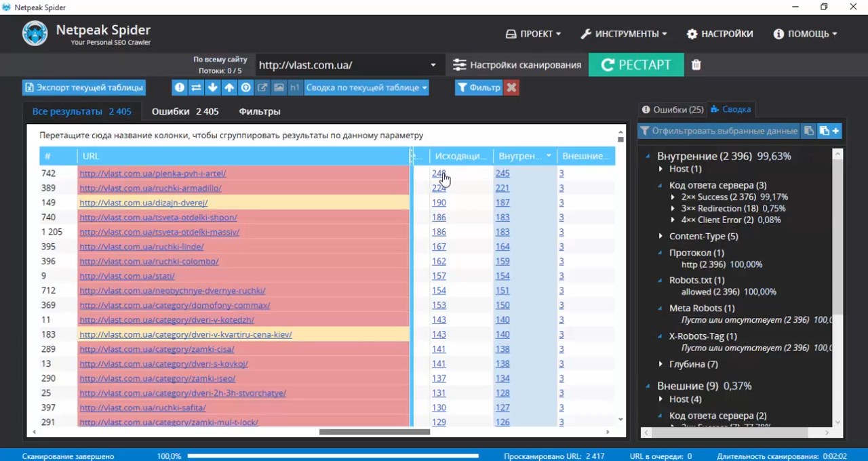Switch to the Ошибки 2 405 tab
The width and height of the screenshot is (868, 461).
pos(184,111)
